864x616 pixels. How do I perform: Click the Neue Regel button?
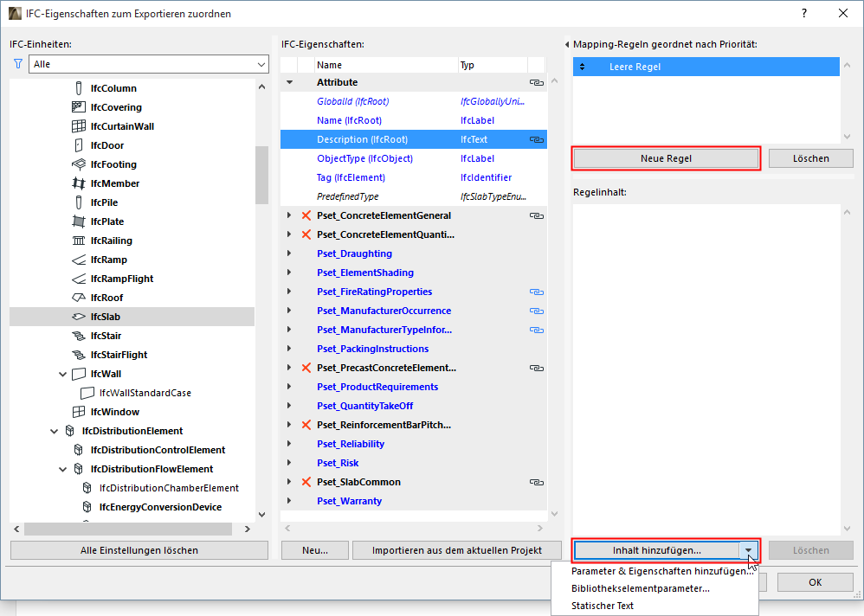point(667,158)
